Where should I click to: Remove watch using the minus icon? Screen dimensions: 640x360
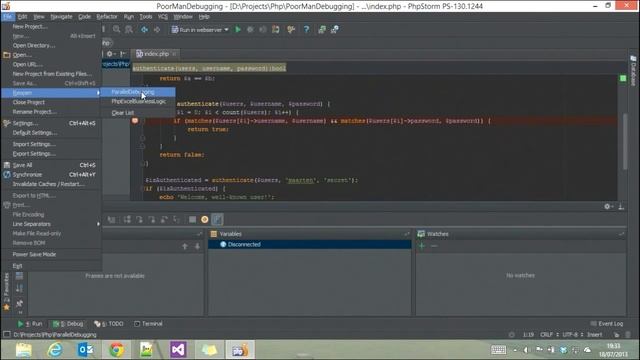[x=434, y=246]
